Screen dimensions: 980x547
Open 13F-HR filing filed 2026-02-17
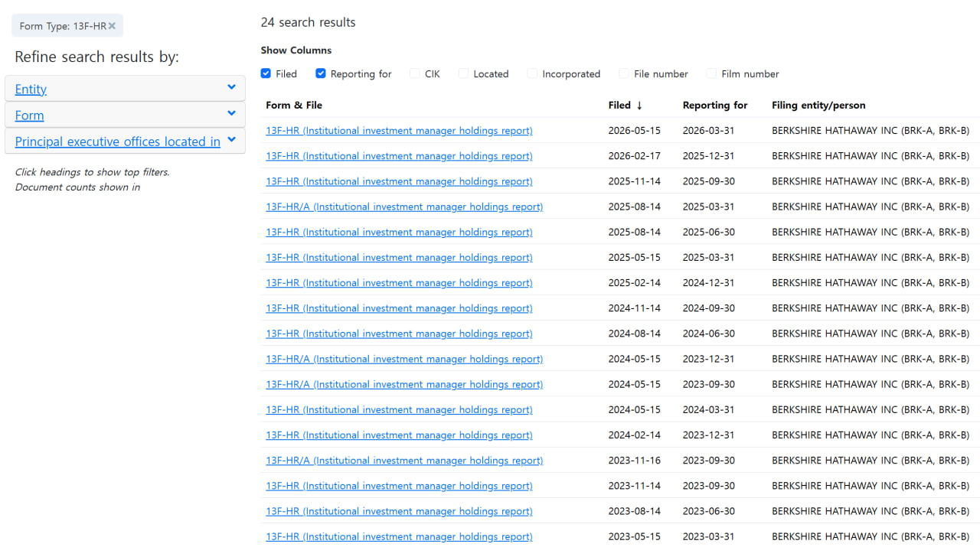pos(399,156)
